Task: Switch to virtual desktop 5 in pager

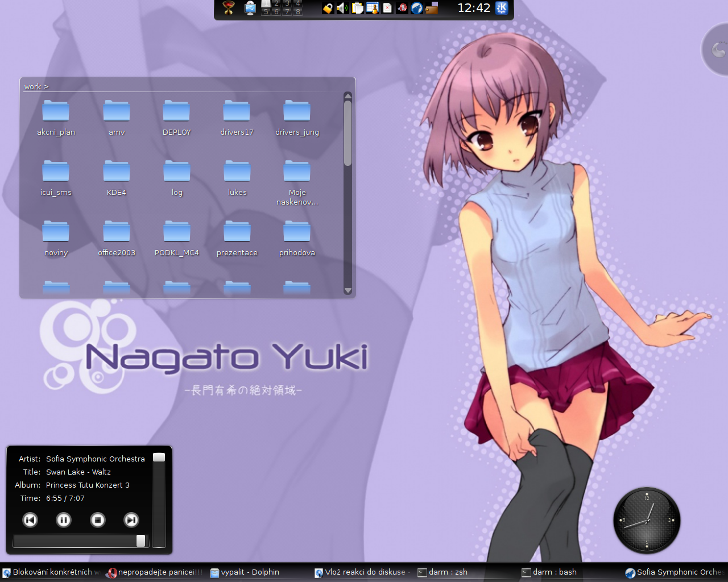Action: [x=266, y=11]
